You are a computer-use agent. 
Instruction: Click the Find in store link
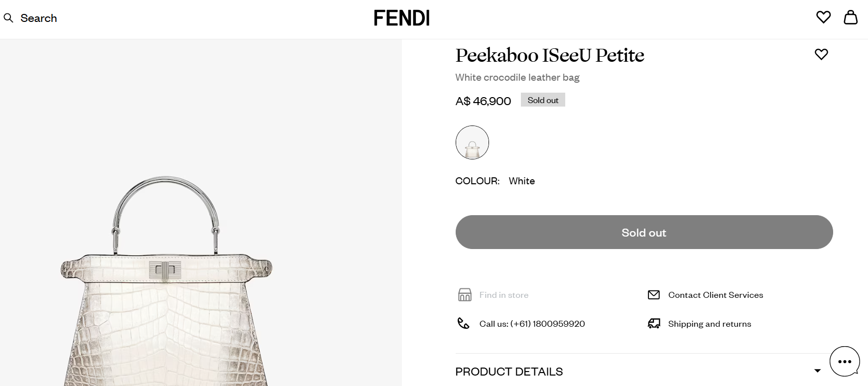click(503, 295)
